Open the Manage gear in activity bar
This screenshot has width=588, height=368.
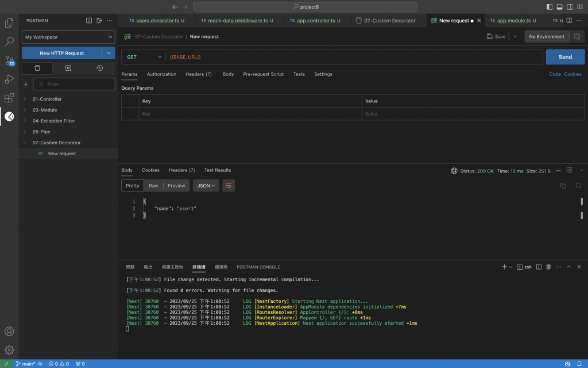pyautogui.click(x=9, y=350)
